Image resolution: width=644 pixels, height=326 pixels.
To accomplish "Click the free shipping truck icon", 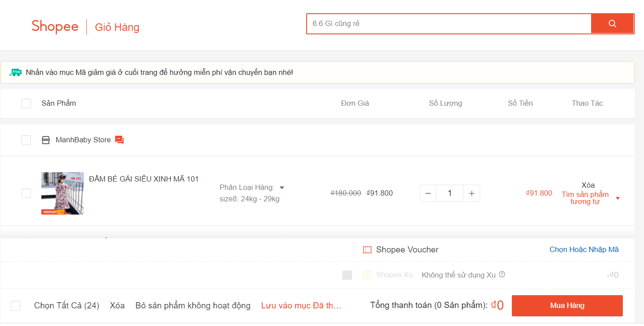I will click(x=15, y=72).
